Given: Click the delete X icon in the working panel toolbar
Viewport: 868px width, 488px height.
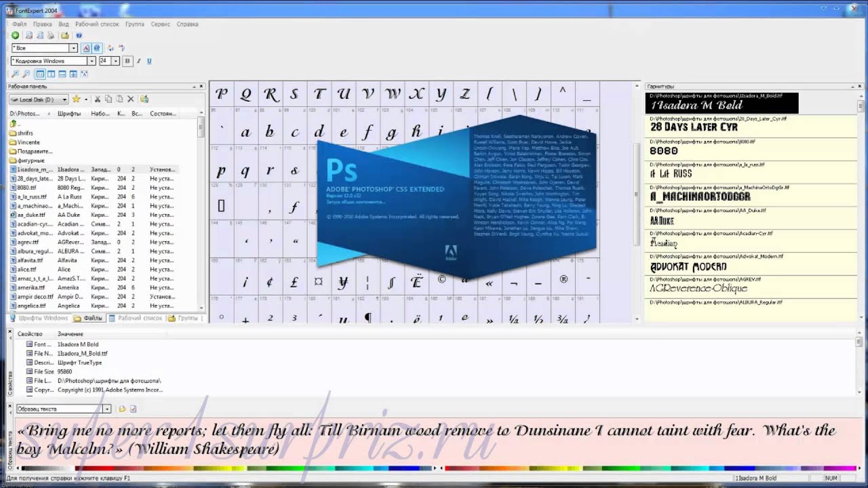Looking at the screenshot, I should tap(131, 99).
